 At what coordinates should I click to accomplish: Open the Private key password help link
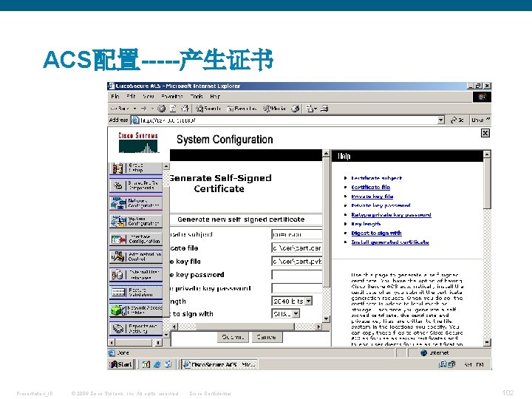381,205
